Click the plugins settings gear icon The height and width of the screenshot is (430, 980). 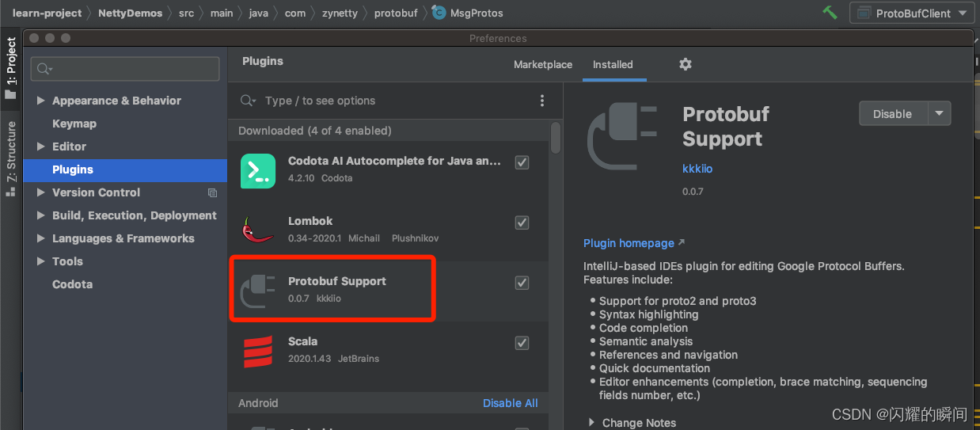pos(686,64)
